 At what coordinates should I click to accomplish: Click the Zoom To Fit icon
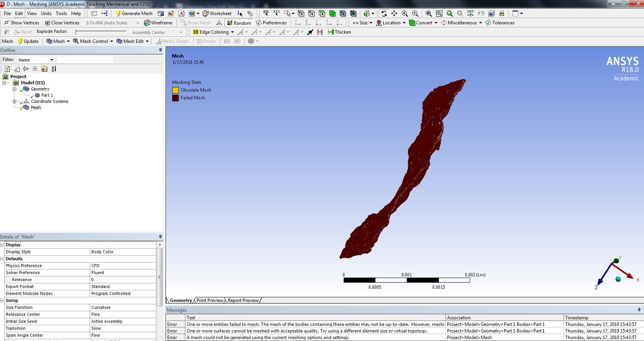[429, 14]
